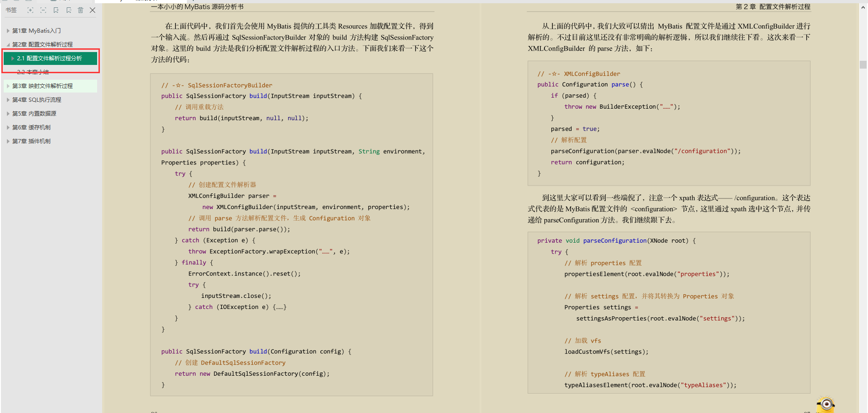Click comment 调用重载方法
The width and height of the screenshot is (868, 413).
pyautogui.click(x=199, y=107)
